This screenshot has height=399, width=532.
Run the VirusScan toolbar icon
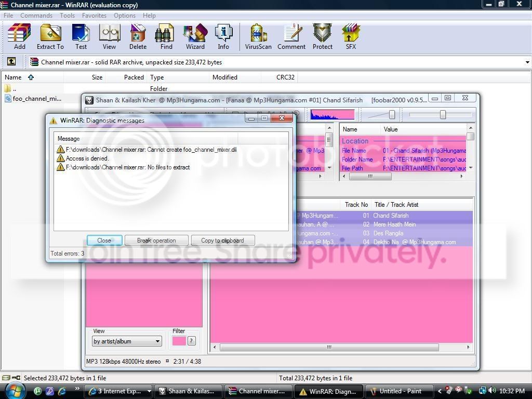[258, 37]
